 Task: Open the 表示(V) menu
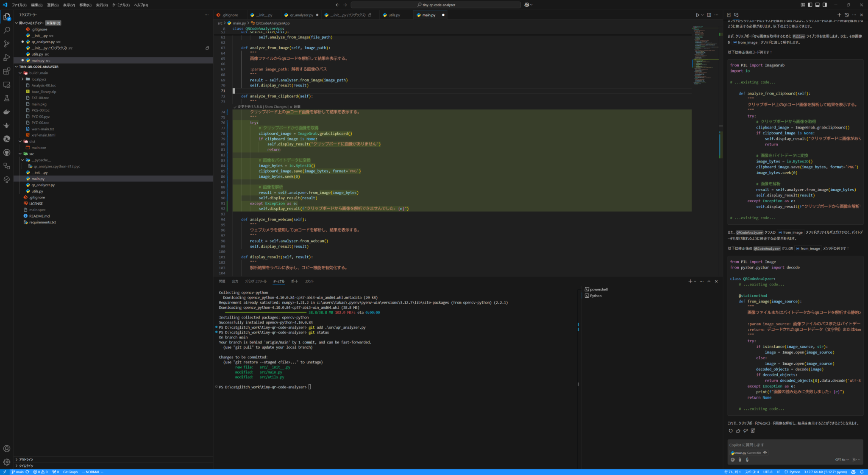point(69,5)
